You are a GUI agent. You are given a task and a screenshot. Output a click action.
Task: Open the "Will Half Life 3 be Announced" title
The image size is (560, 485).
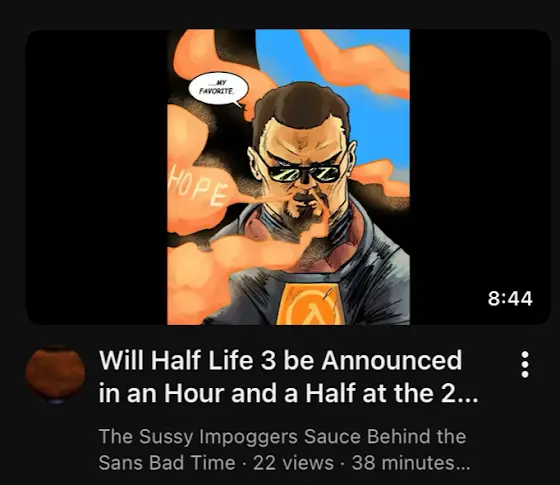281,360
